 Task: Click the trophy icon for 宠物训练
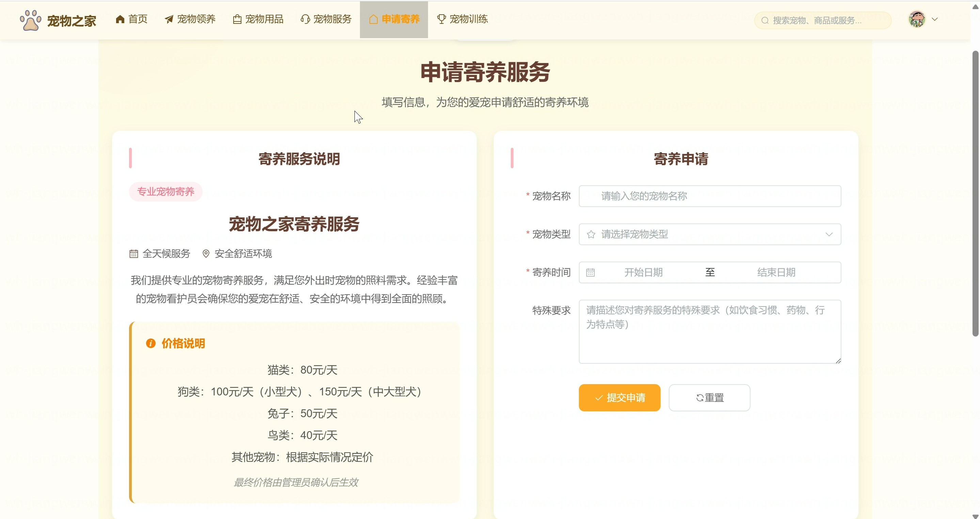click(441, 19)
